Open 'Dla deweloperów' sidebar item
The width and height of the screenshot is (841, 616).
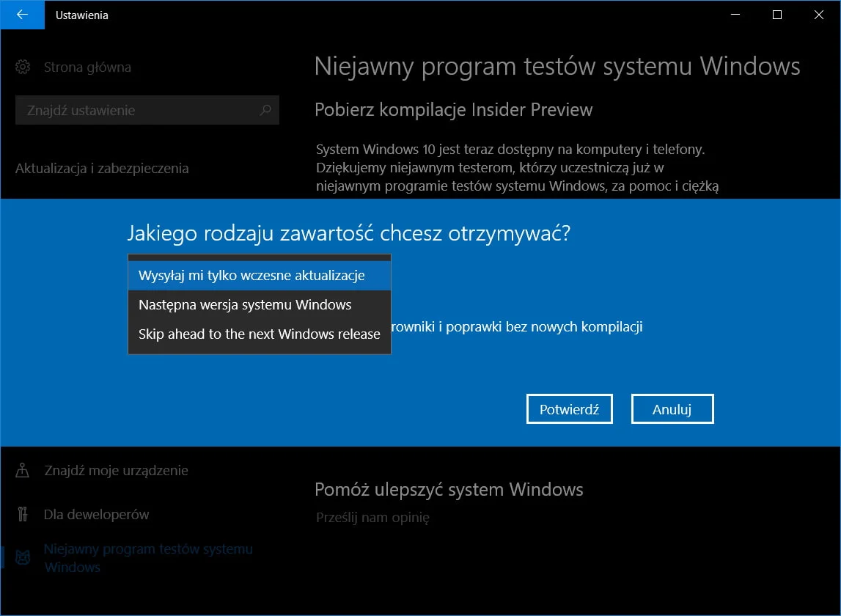(x=96, y=514)
